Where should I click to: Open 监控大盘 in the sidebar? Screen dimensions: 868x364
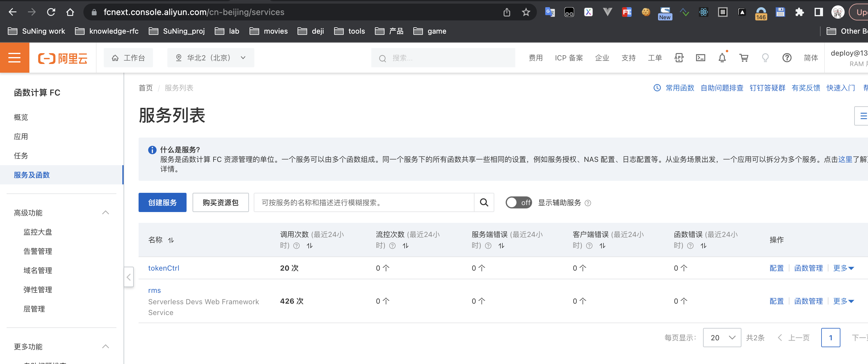tap(38, 232)
